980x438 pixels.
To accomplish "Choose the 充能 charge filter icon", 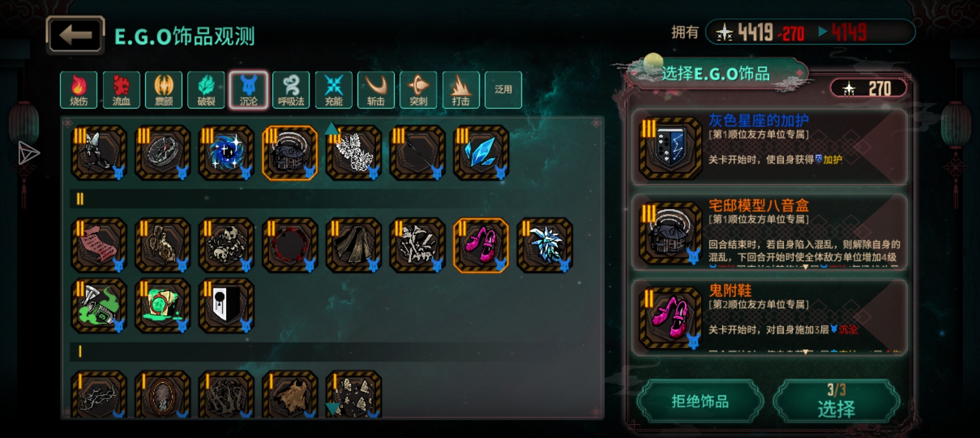I will tap(334, 90).
